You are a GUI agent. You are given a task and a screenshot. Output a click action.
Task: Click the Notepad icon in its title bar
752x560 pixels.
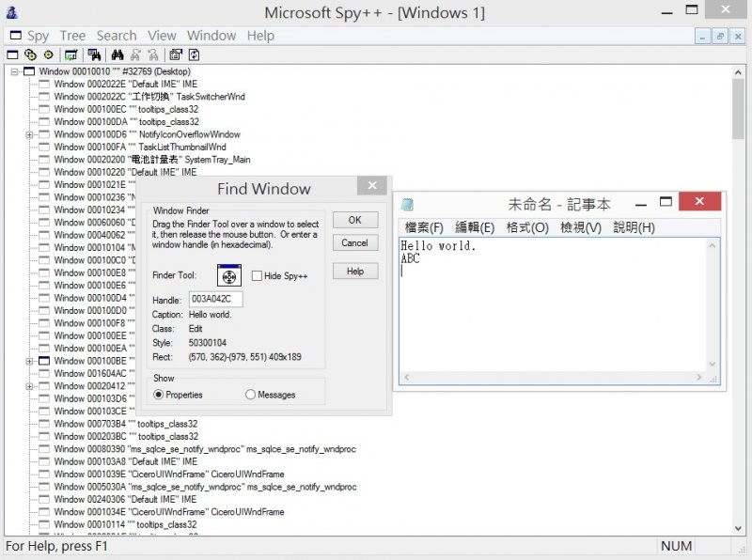[x=408, y=205]
